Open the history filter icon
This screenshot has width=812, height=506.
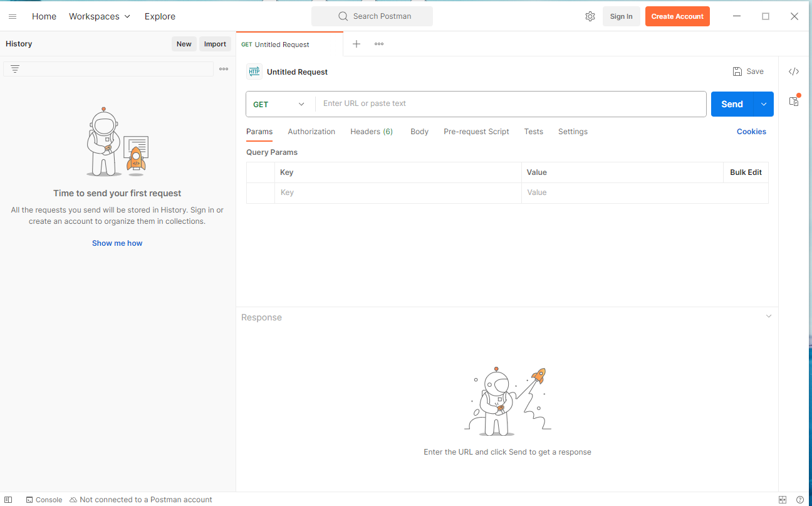(15, 69)
